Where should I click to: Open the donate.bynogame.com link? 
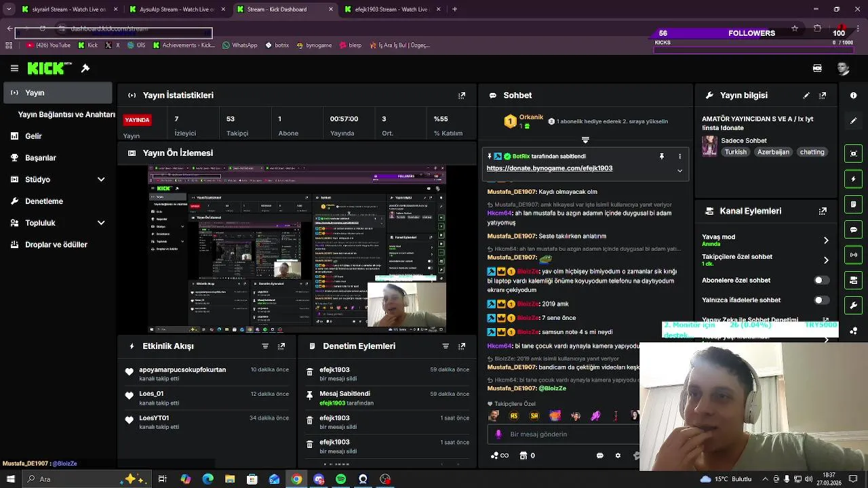tap(549, 168)
